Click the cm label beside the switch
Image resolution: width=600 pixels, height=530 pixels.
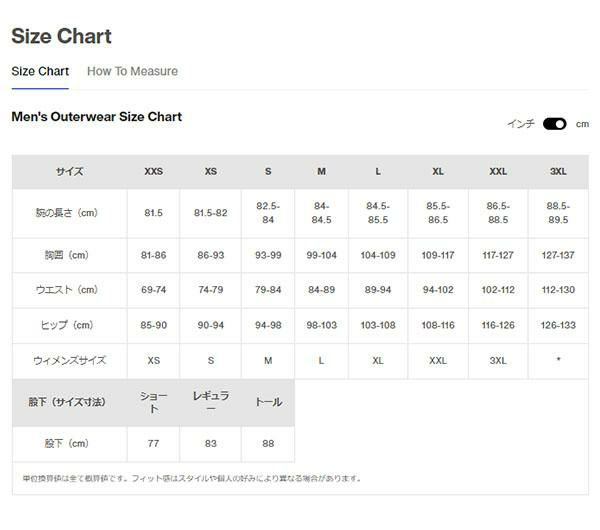coord(582,124)
